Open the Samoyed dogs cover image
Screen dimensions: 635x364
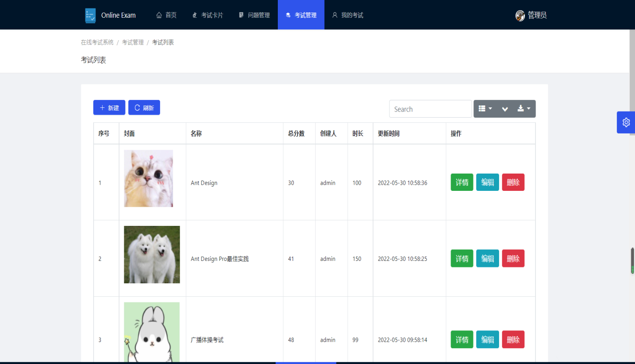152,254
